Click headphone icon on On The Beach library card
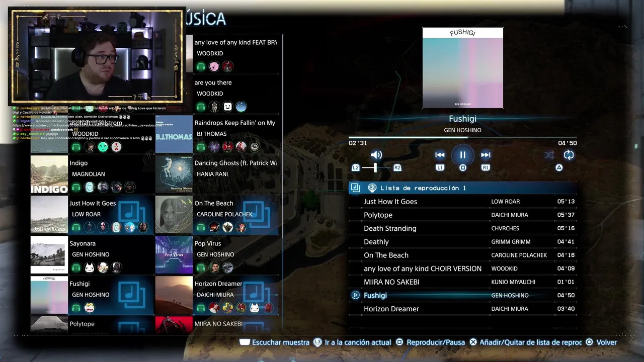 (x=201, y=227)
